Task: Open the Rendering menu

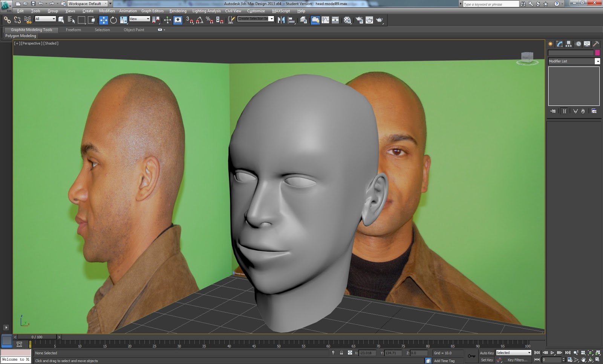Action: [x=178, y=11]
